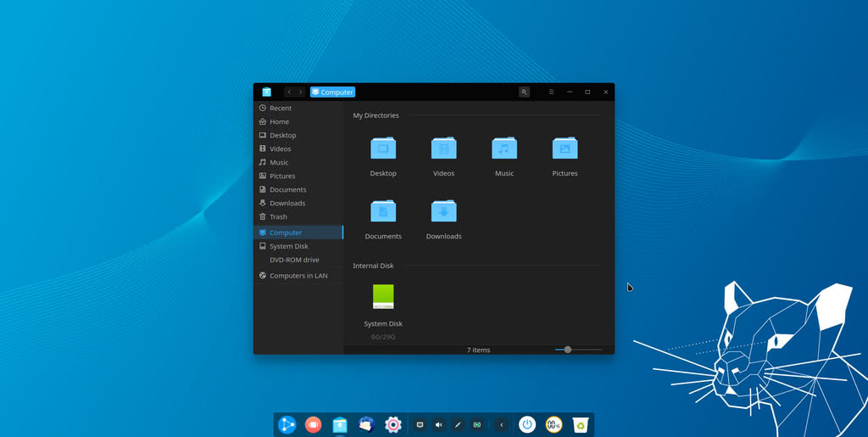
Task: Select Desktop in the sidebar
Action: point(298,135)
